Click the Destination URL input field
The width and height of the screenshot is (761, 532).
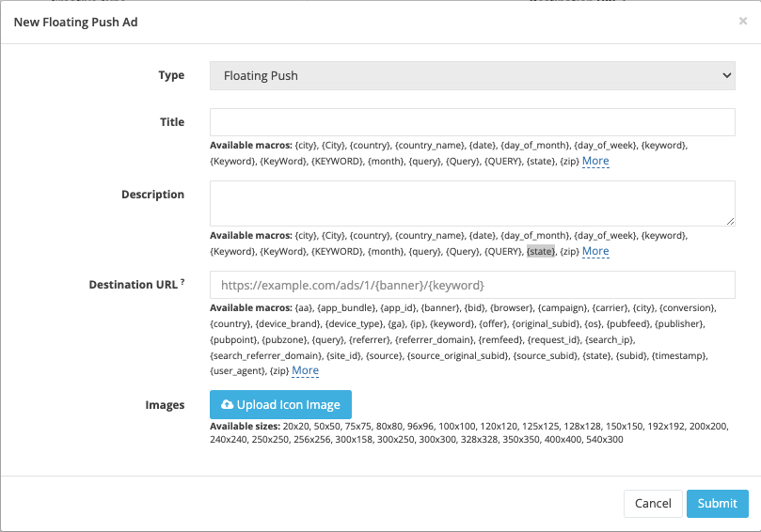pos(472,285)
